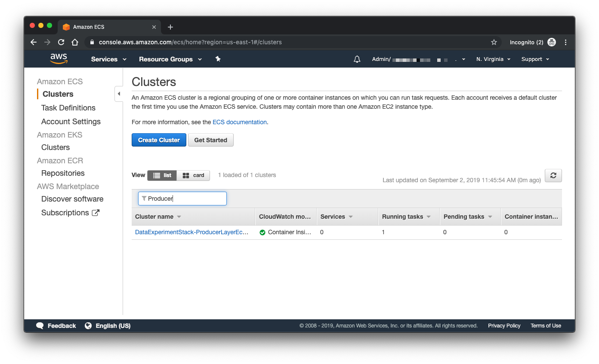Click the site padlock security icon
This screenshot has width=599, height=364.
coord(92,42)
